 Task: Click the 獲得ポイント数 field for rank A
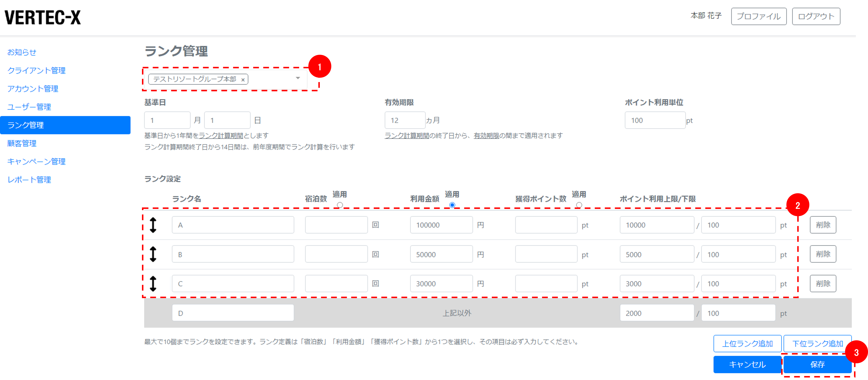[x=546, y=225]
